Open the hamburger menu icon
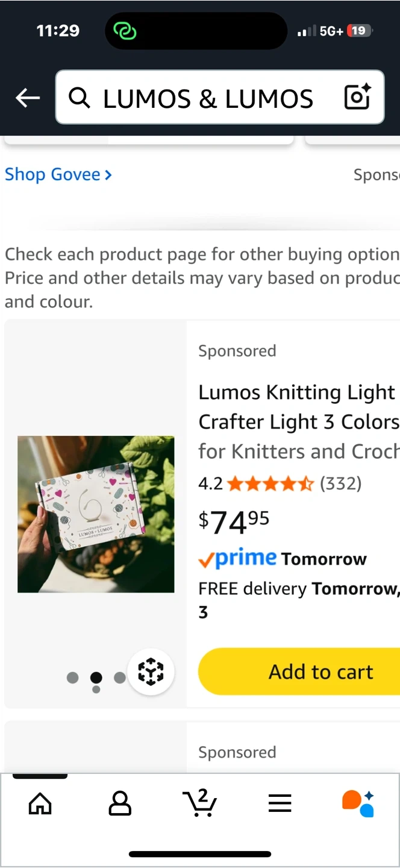The height and width of the screenshot is (868, 400). tap(280, 804)
